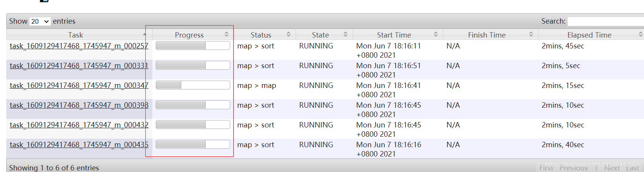Open task link ending in m_000398
Screen dimensions: 644x172
pos(79,105)
